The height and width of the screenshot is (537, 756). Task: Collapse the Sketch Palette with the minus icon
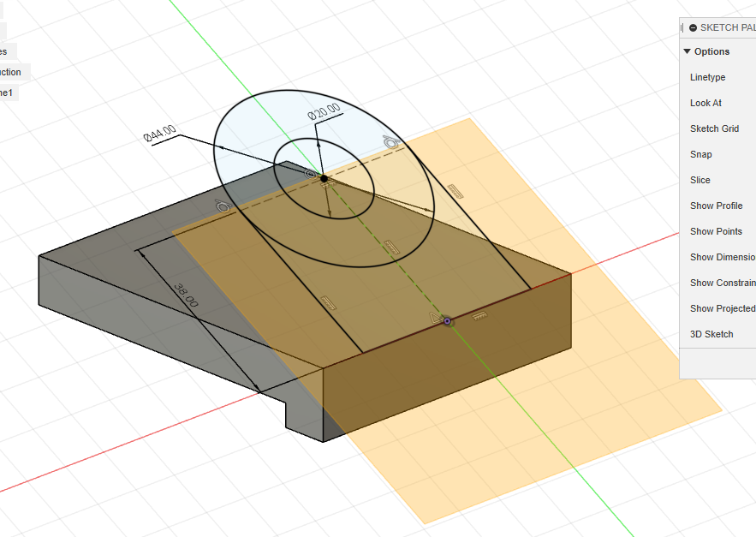[x=693, y=27]
